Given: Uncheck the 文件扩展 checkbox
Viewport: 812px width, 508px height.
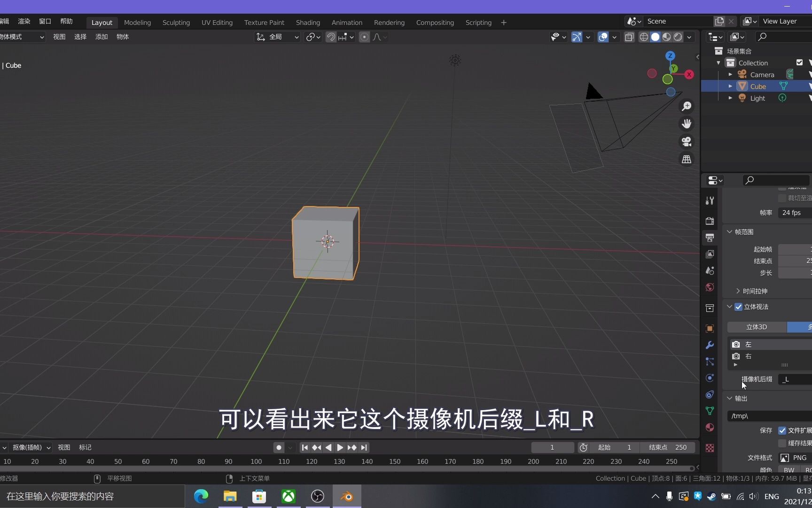Looking at the screenshot, I should (x=782, y=430).
